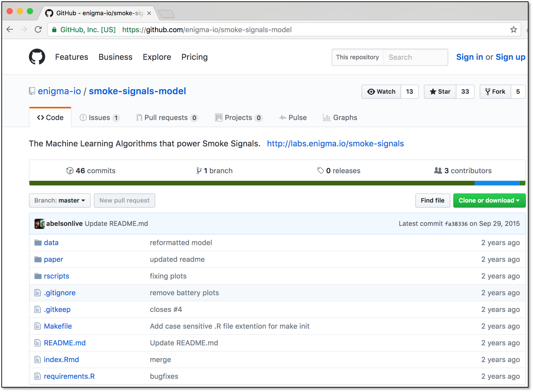Image resolution: width=533 pixels, height=392 pixels.
Task: Open Pricing in the top navigation
Action: (x=194, y=57)
